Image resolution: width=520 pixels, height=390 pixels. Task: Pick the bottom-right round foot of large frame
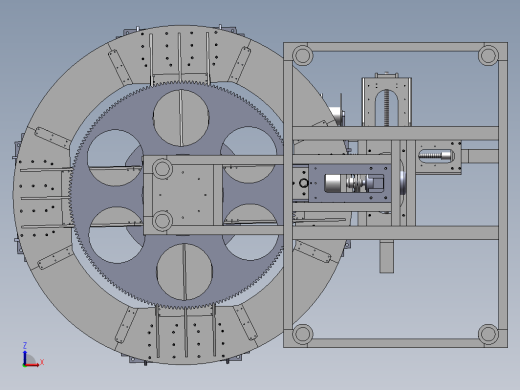488,334
